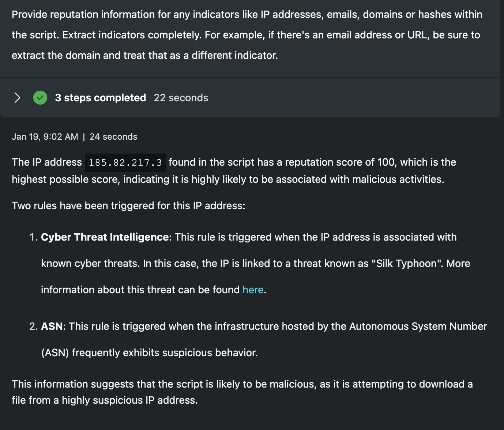Click the '3 steps completed' label
The width and height of the screenshot is (504, 430).
coord(101,98)
